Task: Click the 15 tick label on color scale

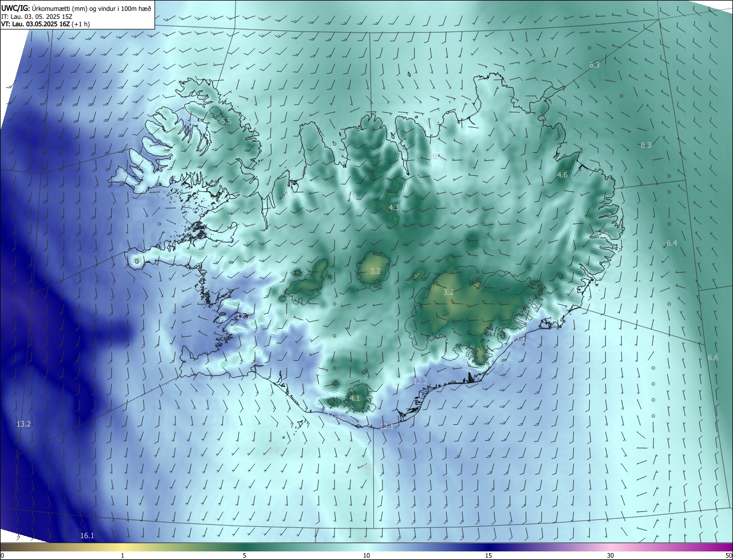Action: tap(488, 556)
